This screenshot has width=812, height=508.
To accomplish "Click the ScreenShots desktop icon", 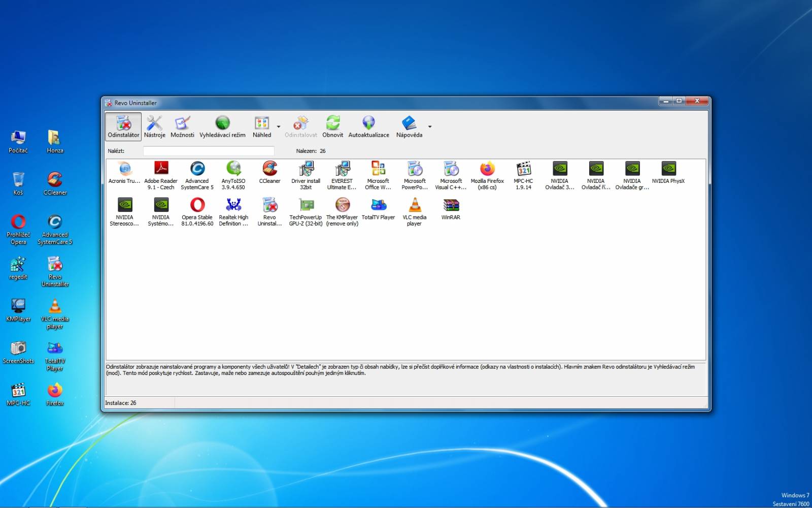I will (18, 353).
